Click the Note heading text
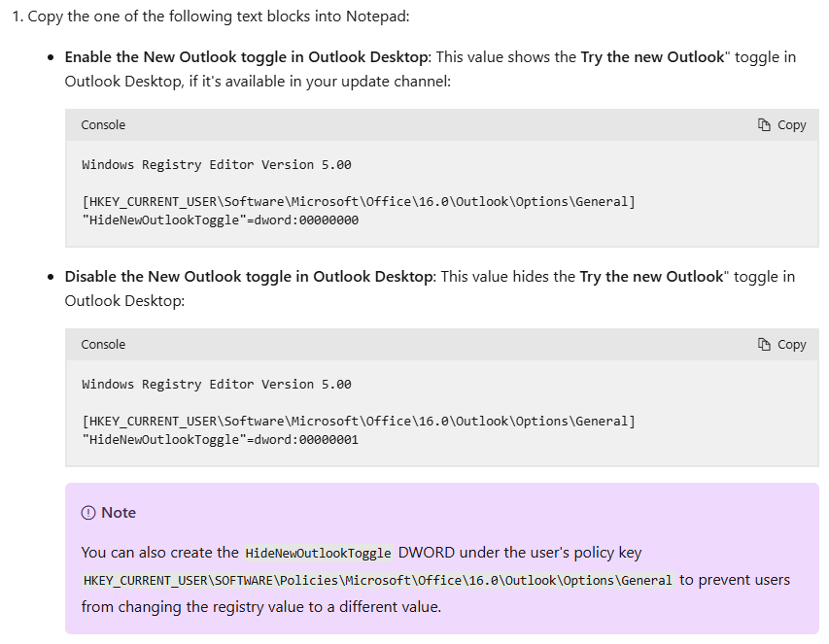The image size is (829, 644). (x=119, y=513)
